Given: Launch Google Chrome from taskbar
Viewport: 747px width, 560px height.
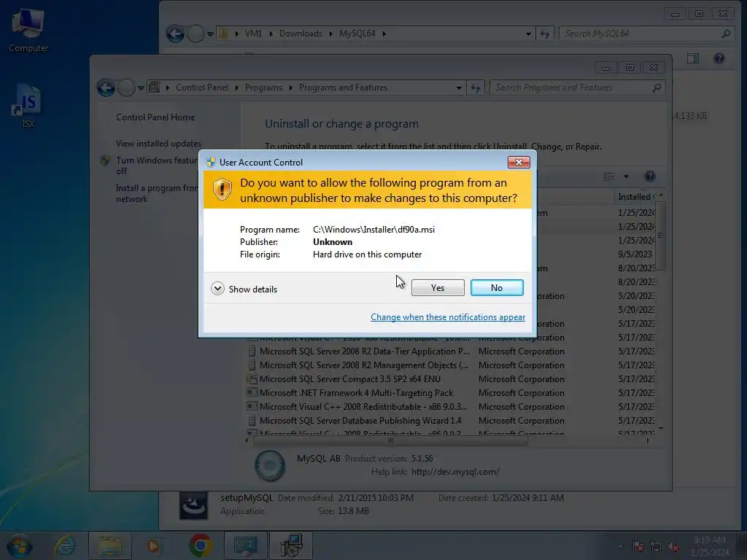Looking at the screenshot, I should (x=201, y=545).
